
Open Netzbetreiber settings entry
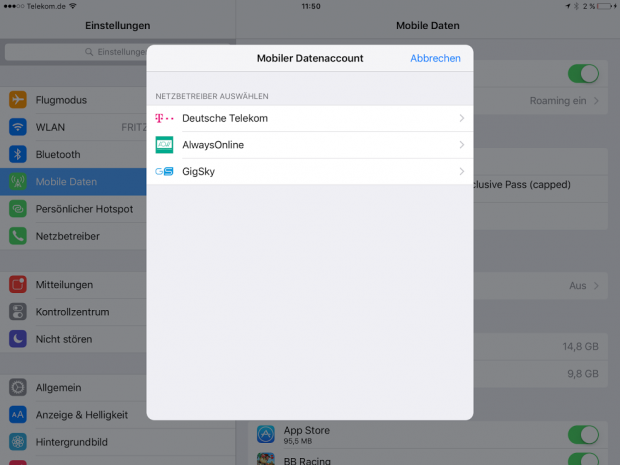click(73, 236)
